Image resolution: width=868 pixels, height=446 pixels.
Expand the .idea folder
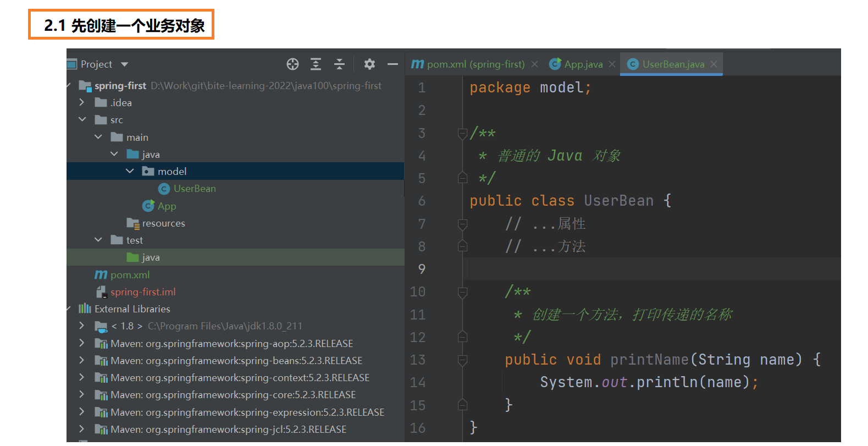(x=82, y=103)
